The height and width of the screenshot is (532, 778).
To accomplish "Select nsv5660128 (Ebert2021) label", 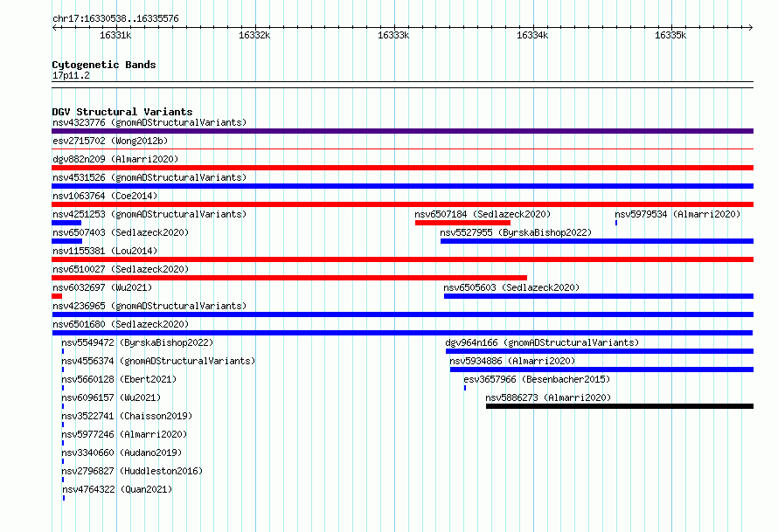I will click(119, 379).
